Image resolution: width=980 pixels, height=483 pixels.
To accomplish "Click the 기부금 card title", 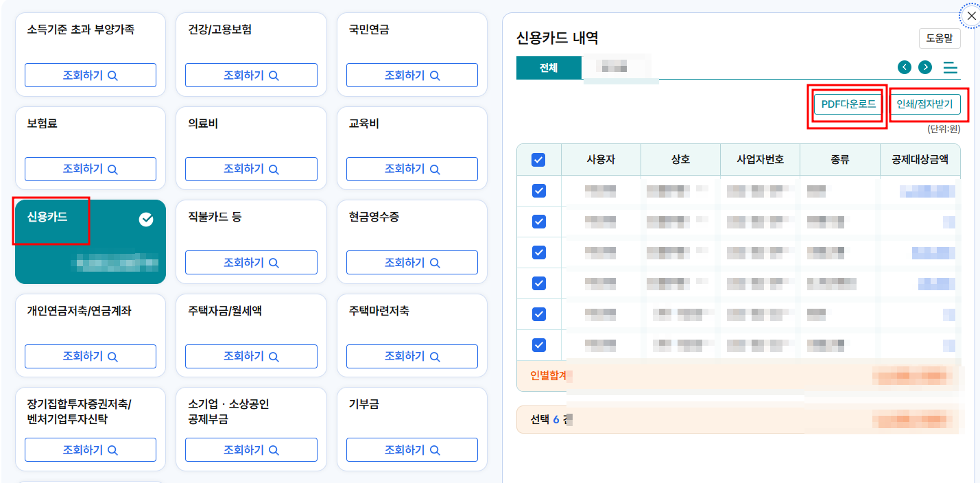I will click(x=364, y=405).
